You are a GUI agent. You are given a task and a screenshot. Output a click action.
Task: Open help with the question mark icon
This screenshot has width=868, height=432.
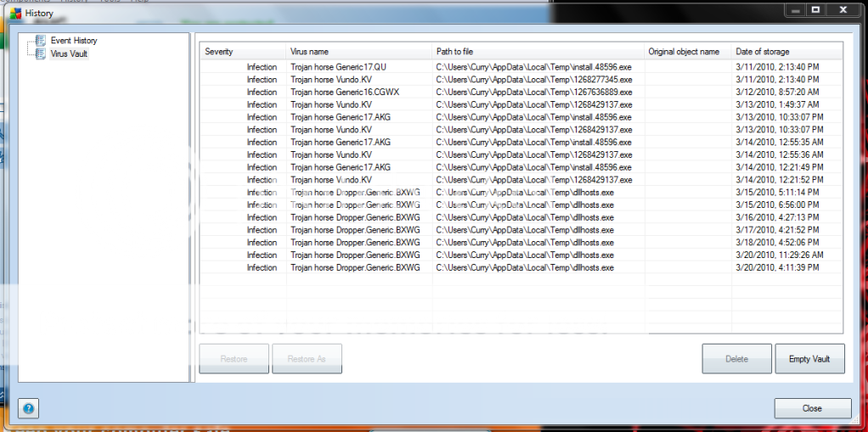tap(28, 408)
